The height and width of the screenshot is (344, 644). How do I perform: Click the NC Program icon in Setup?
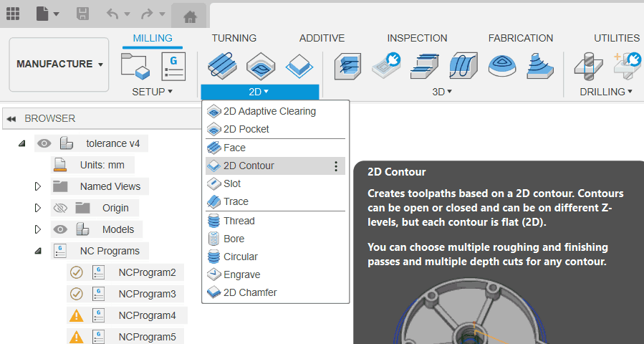tap(173, 66)
